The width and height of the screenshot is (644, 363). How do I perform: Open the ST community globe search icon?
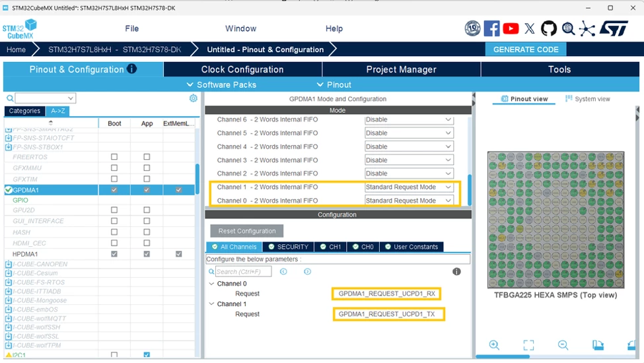569,28
